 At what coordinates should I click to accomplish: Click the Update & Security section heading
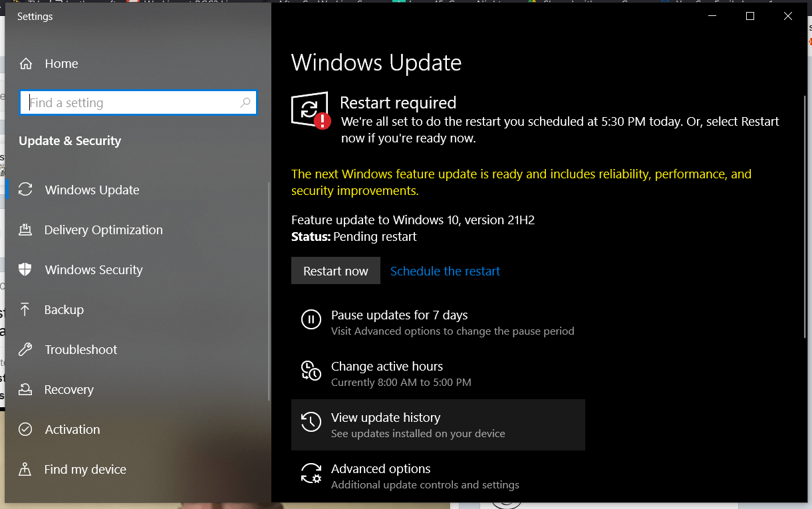tap(70, 141)
